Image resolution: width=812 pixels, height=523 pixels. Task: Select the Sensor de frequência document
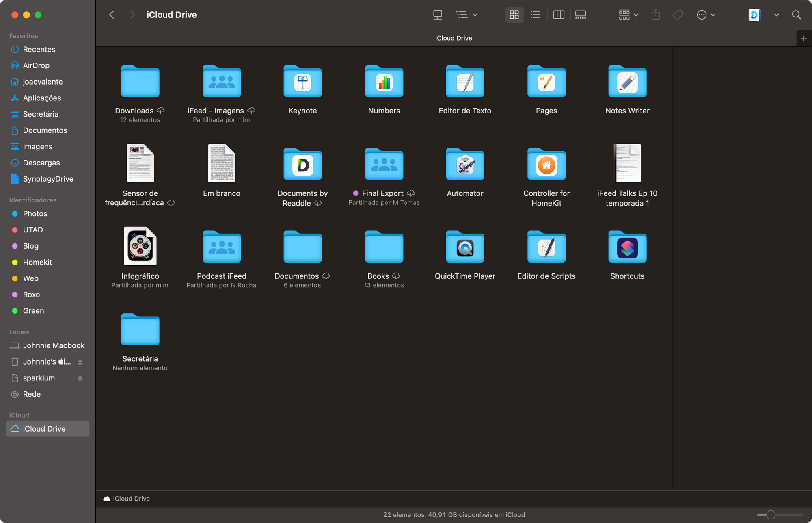140,163
